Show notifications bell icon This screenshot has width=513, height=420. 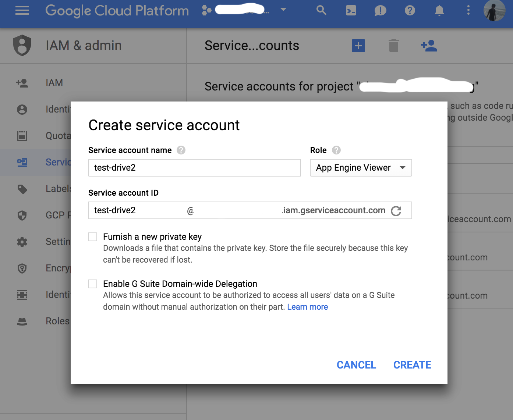point(439,10)
